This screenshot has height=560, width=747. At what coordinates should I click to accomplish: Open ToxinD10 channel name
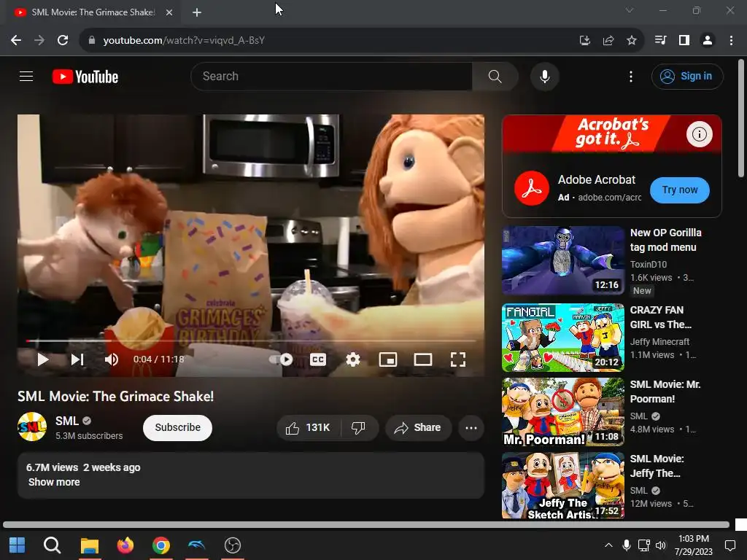click(648, 264)
